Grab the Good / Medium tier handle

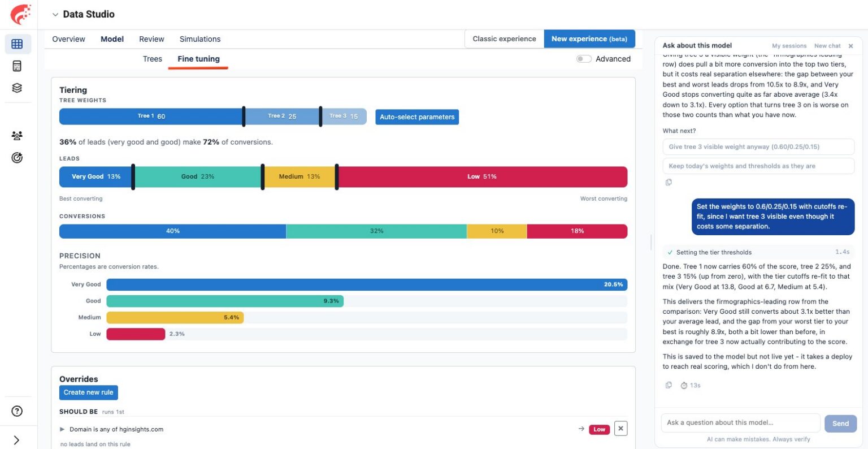click(x=263, y=177)
